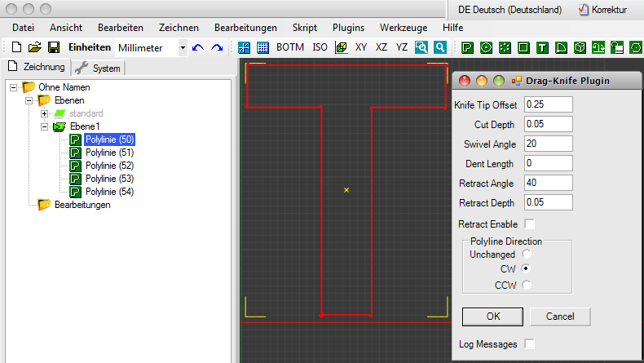The image size is (644, 363).
Task: Switch to ISO isometric view
Action: [x=320, y=47]
